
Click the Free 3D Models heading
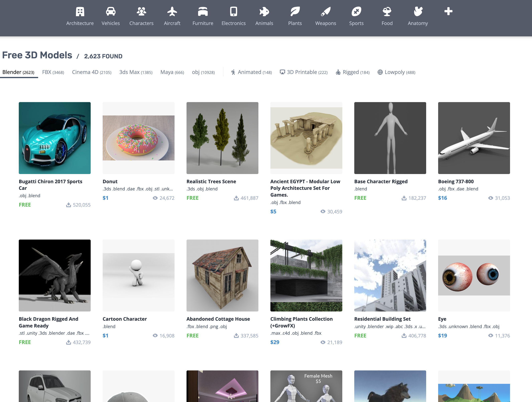pos(37,55)
